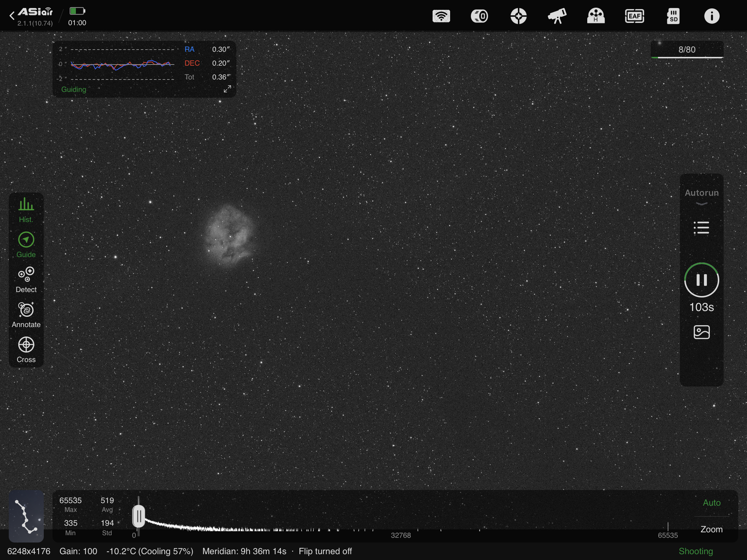Image resolution: width=747 pixels, height=560 pixels.
Task: Click the 01:00 time display
Action: (x=77, y=23)
